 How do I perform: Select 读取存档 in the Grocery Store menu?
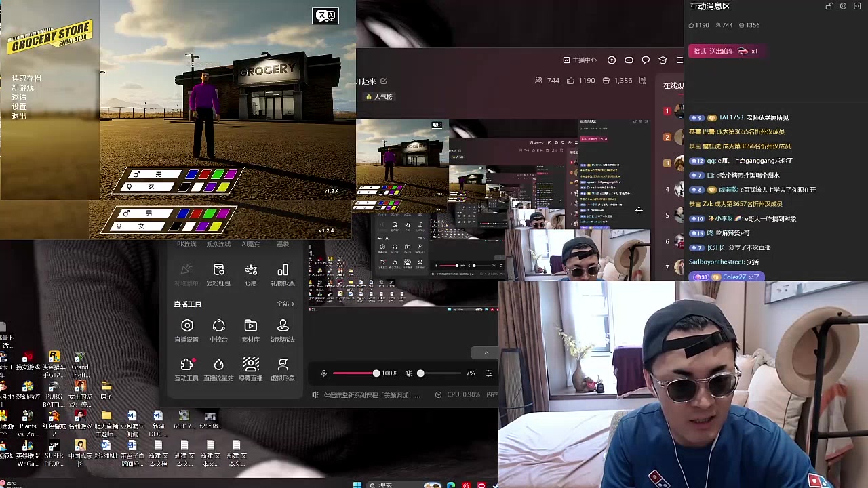[26, 79]
